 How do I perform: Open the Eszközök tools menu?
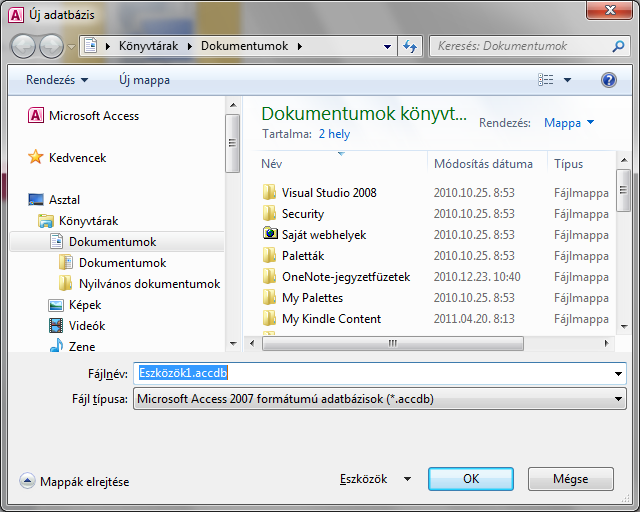click(376, 479)
